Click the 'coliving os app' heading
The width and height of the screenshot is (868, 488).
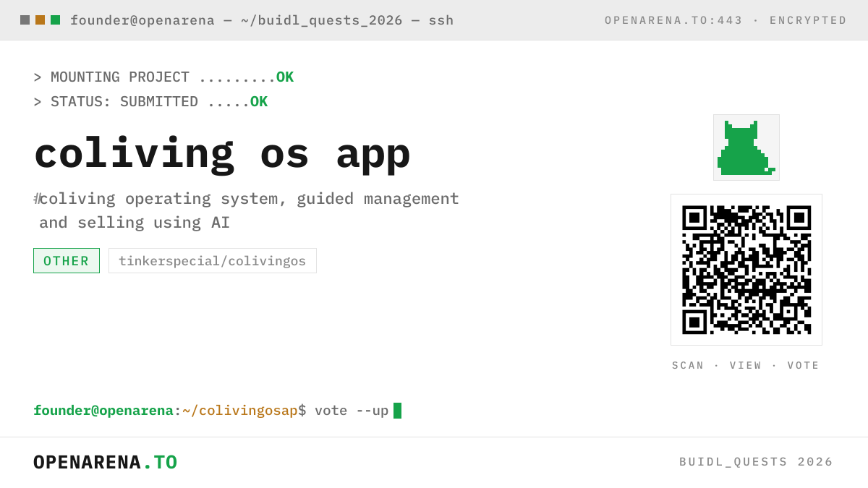coord(222,154)
